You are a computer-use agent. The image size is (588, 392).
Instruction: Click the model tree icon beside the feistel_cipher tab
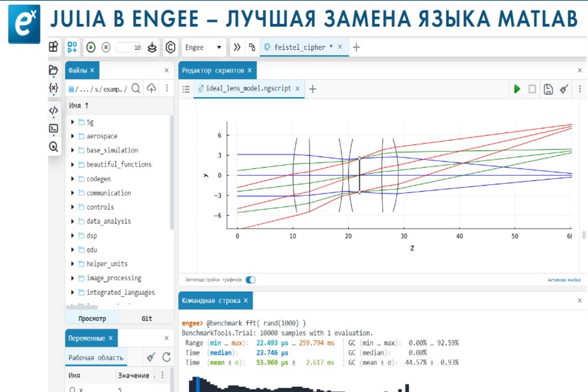(252, 48)
